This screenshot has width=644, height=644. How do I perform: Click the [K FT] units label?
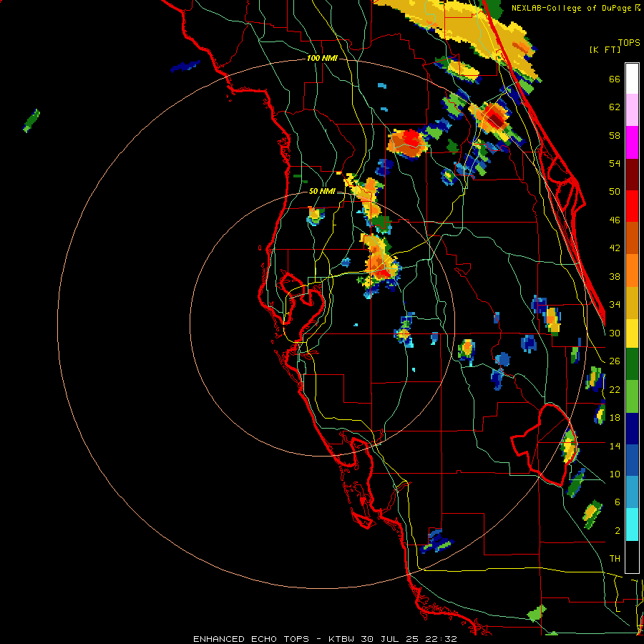pyautogui.click(x=605, y=49)
